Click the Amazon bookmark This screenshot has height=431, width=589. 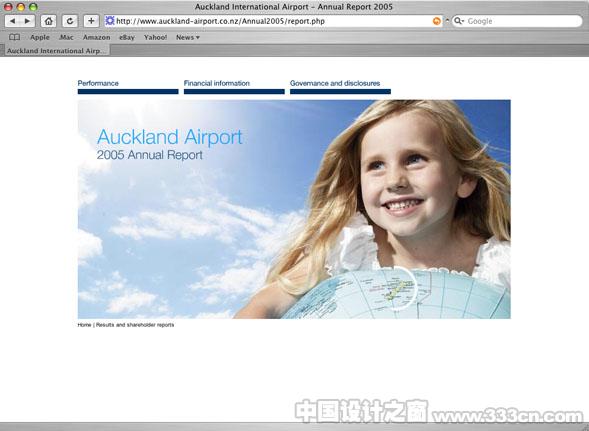click(97, 37)
